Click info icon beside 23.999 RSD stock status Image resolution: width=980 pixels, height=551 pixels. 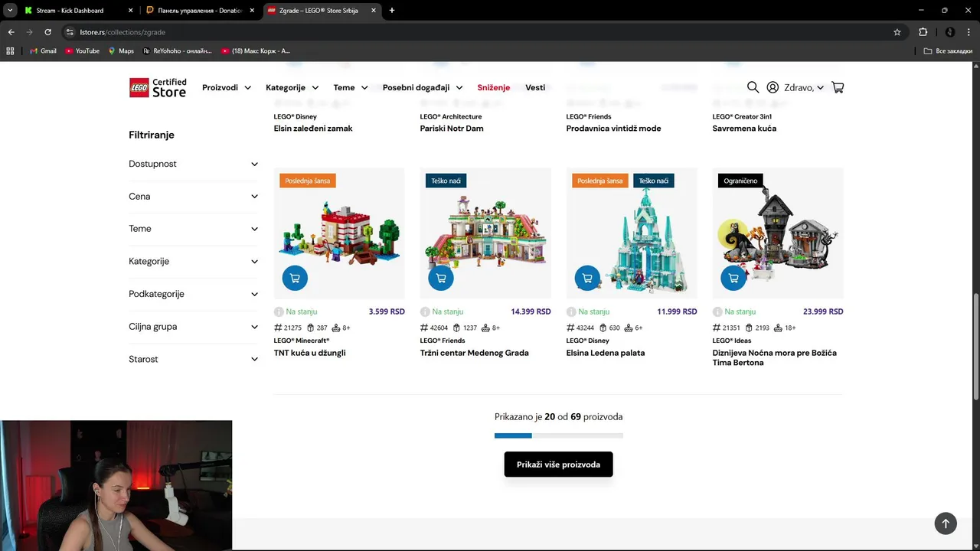tap(717, 311)
